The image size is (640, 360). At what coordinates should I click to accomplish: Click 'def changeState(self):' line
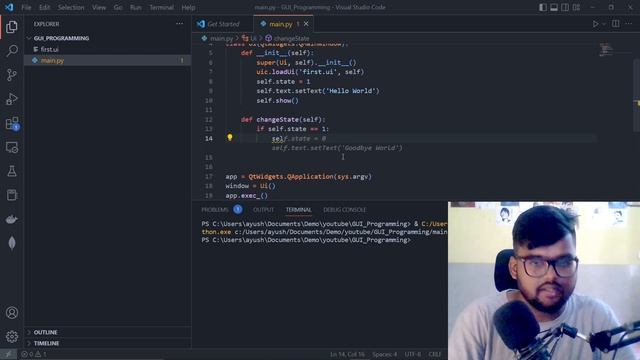coord(283,120)
